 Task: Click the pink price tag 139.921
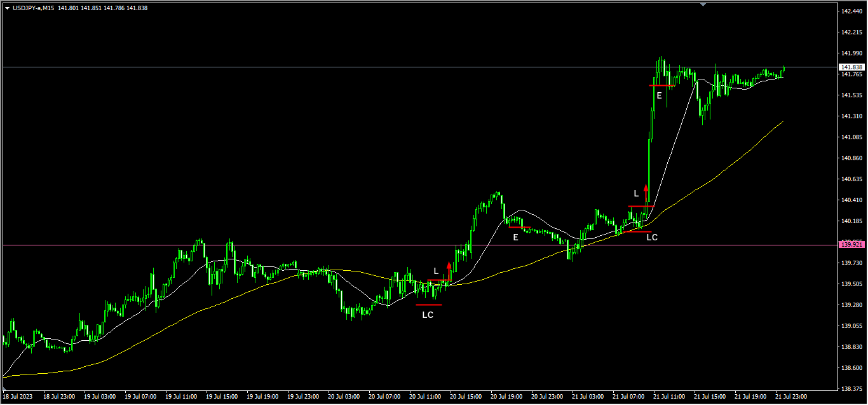point(851,245)
